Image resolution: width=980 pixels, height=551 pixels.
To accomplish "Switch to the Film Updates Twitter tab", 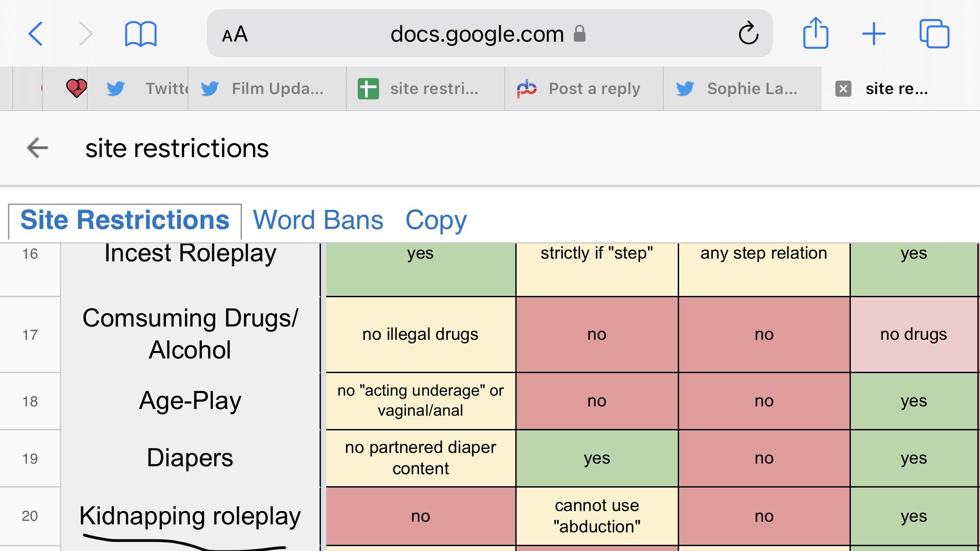I will point(267,89).
